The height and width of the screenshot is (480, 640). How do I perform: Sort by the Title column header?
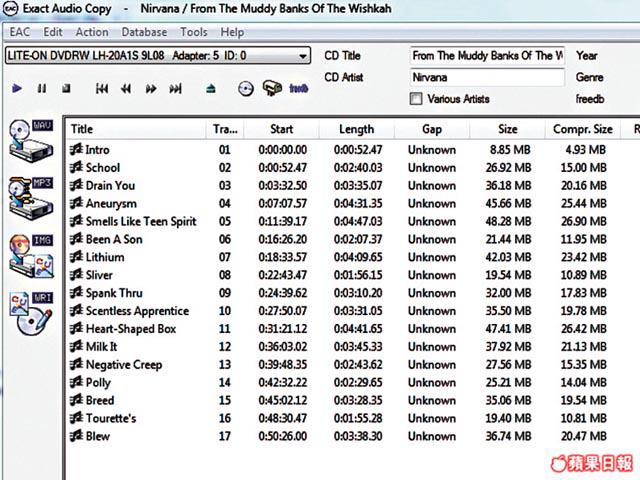tap(136, 129)
